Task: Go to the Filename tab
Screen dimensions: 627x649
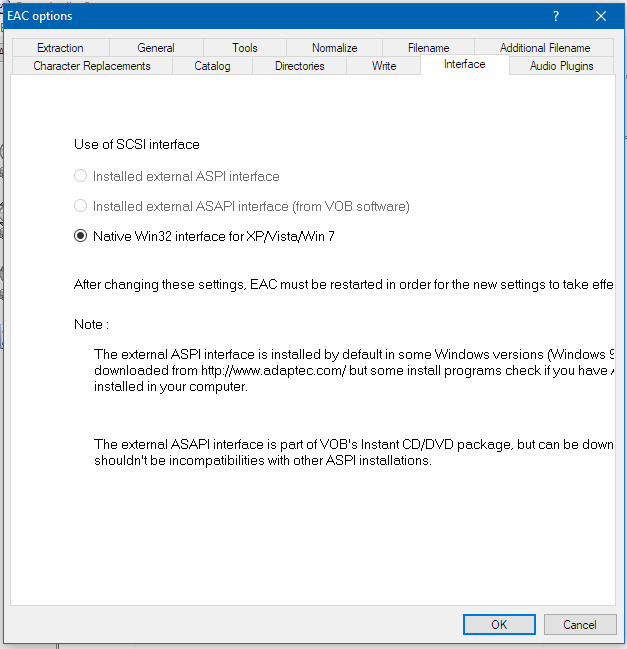Action: tap(428, 48)
